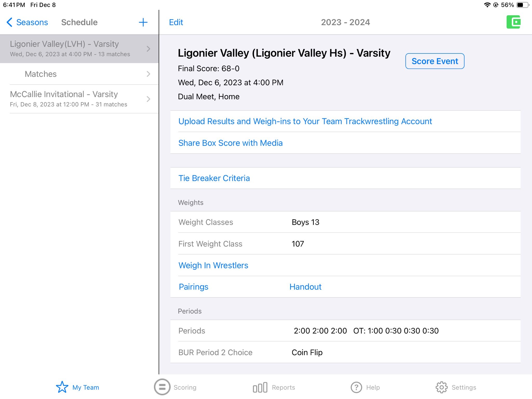Tap the My Team star icon
The width and height of the screenshot is (532, 399).
point(62,387)
